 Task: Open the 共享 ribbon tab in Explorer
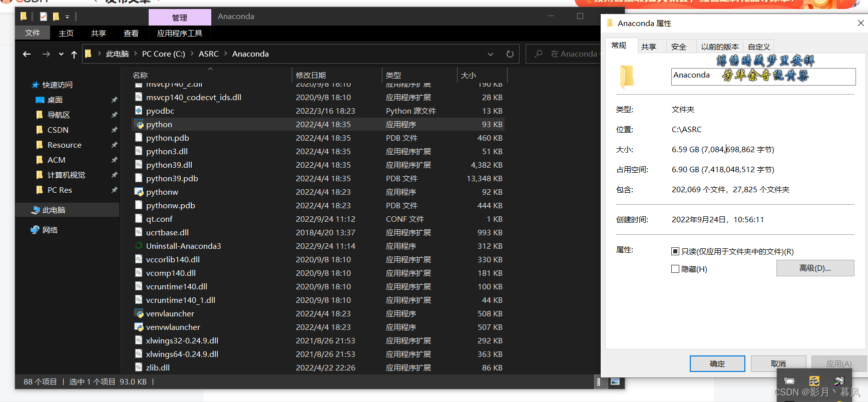click(99, 33)
